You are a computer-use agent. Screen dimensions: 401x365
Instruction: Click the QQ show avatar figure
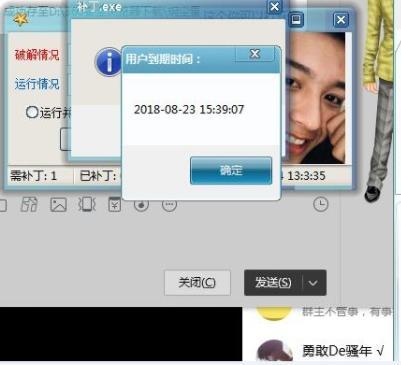(x=379, y=100)
